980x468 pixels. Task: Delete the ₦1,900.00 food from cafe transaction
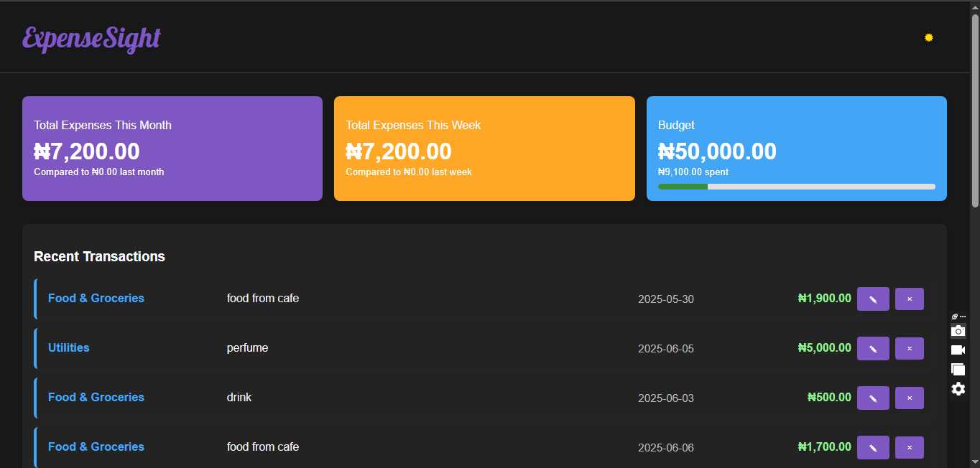point(910,299)
